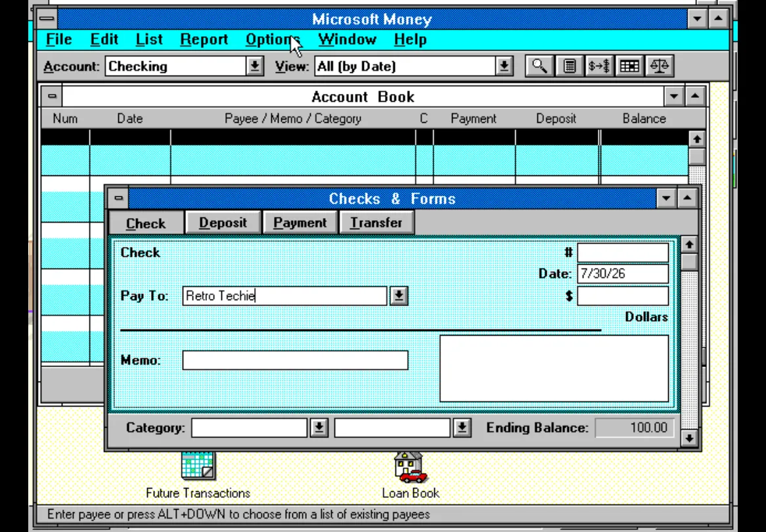Screen dimensions: 766x532
Task: Open the first Category dropdown arrow
Action: point(319,428)
